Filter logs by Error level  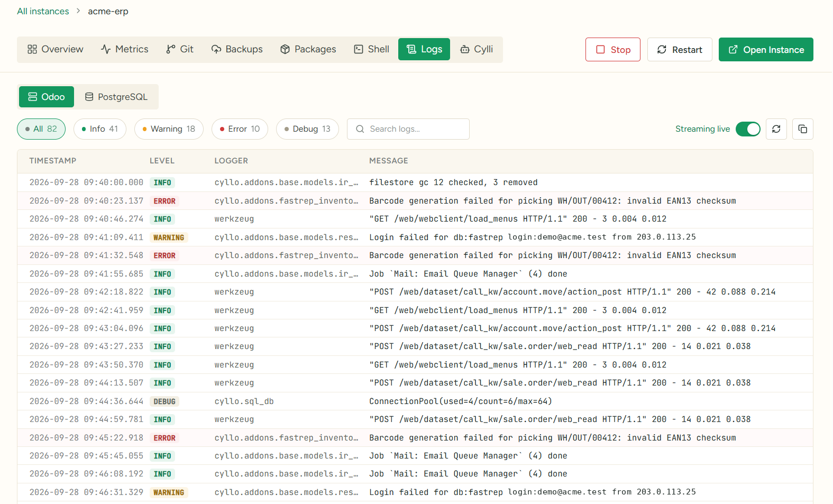tap(240, 129)
